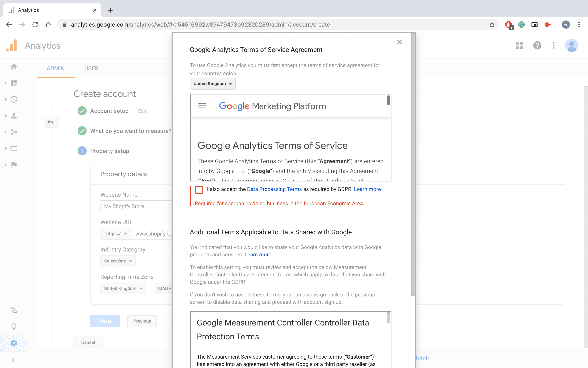588x368 pixels.
Task: Click the Data Protection Terms frame scrollbar
Action: pyautogui.click(x=389, y=318)
